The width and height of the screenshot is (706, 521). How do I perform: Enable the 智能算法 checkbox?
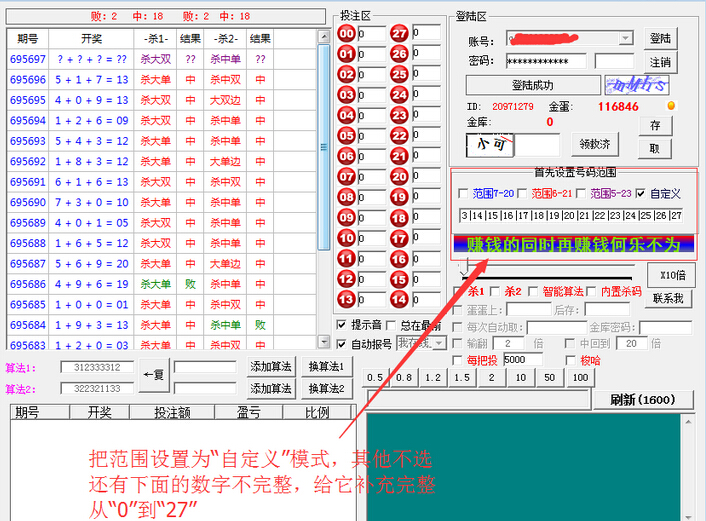point(533,291)
